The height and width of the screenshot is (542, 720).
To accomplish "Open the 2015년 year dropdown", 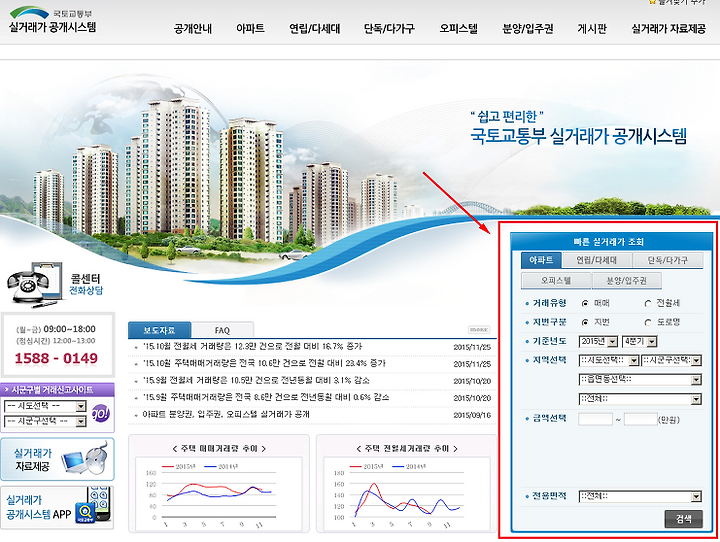I will pyautogui.click(x=599, y=341).
